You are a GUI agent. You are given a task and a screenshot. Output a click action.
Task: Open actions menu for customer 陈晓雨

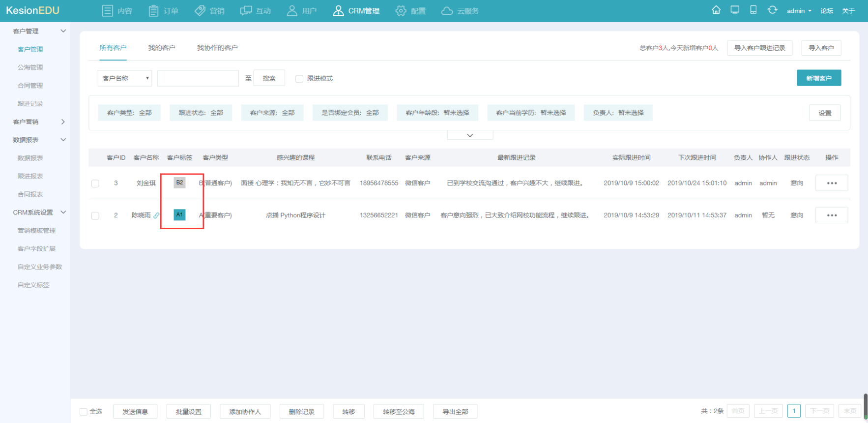click(832, 215)
